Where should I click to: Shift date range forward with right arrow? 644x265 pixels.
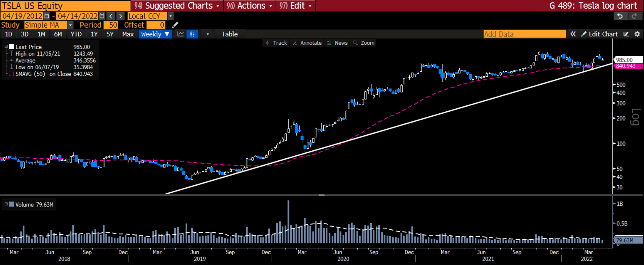click(121, 16)
